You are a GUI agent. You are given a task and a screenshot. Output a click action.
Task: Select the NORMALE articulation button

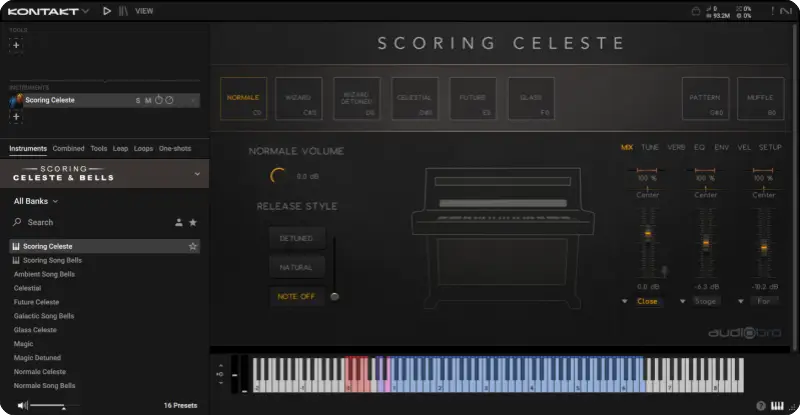243,99
